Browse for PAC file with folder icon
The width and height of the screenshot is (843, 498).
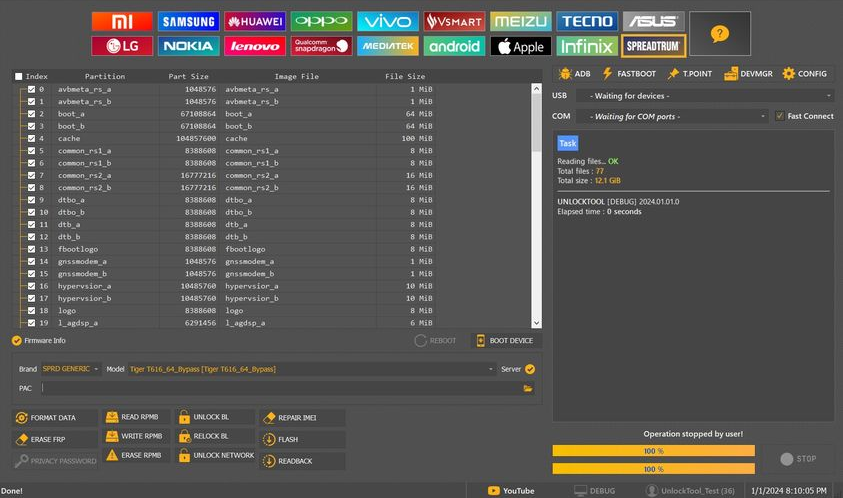tap(528, 388)
